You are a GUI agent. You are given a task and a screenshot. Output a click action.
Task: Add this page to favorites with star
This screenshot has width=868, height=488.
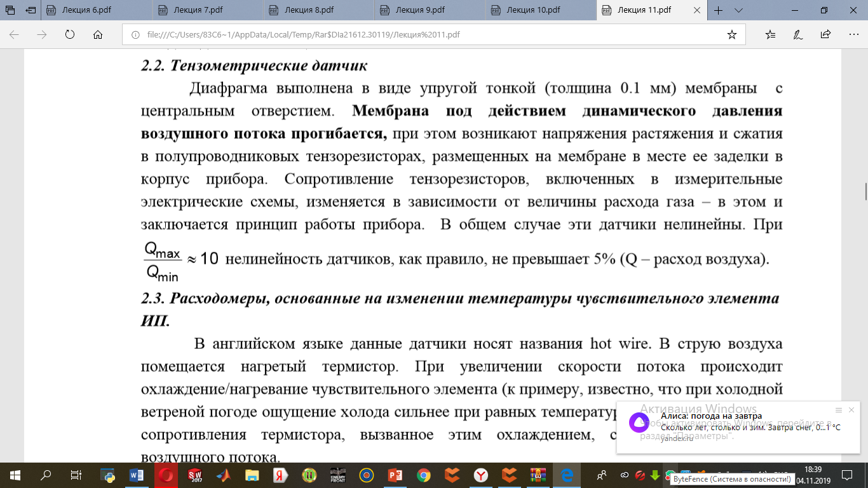[732, 34]
